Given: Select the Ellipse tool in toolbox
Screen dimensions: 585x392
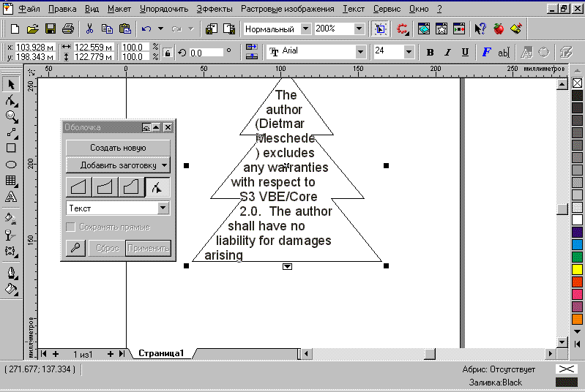Looking at the screenshot, I should click(x=11, y=165).
